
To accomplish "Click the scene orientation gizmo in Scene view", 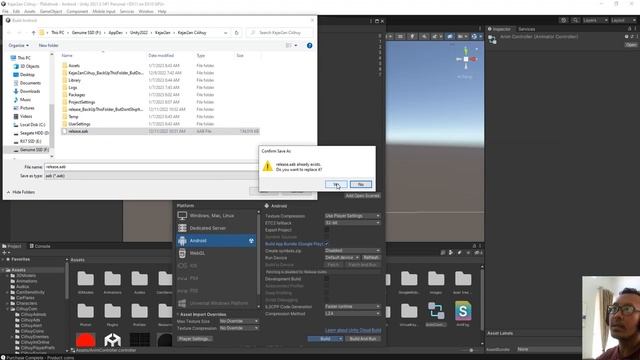I will tap(466, 60).
